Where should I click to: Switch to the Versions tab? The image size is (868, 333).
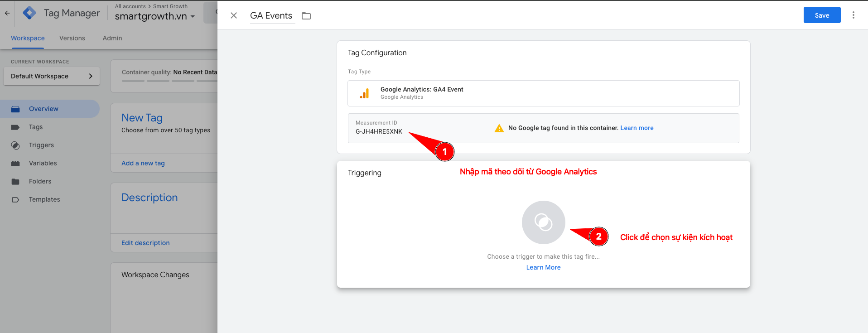72,38
